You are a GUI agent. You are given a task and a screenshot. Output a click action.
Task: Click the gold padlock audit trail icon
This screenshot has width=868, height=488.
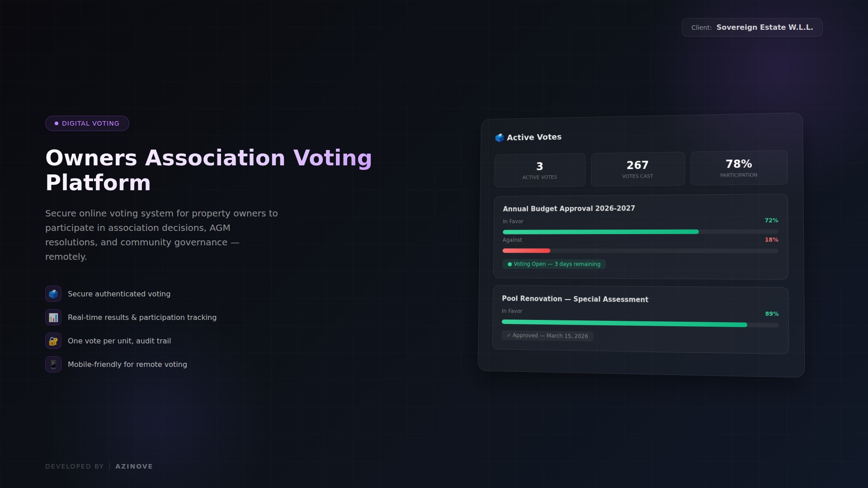(53, 341)
